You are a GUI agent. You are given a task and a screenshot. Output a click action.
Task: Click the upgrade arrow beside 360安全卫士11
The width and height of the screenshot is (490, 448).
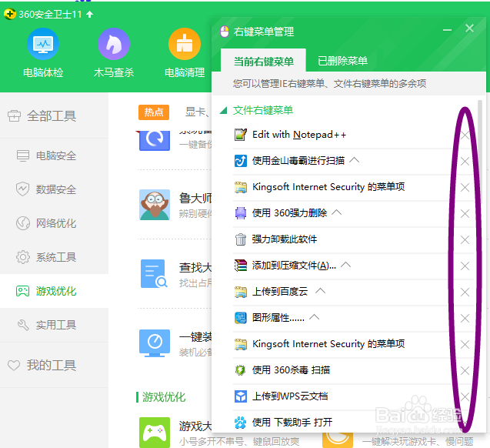click(90, 14)
